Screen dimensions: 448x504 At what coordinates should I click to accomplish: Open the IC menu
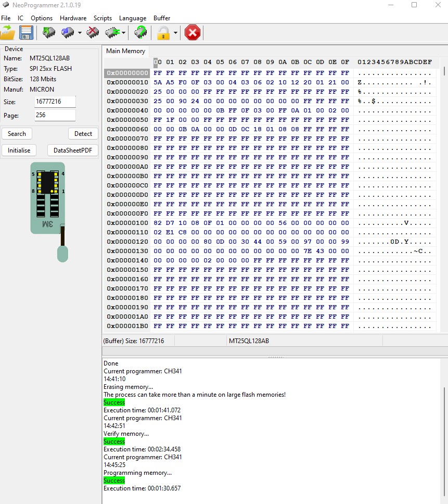click(x=21, y=18)
